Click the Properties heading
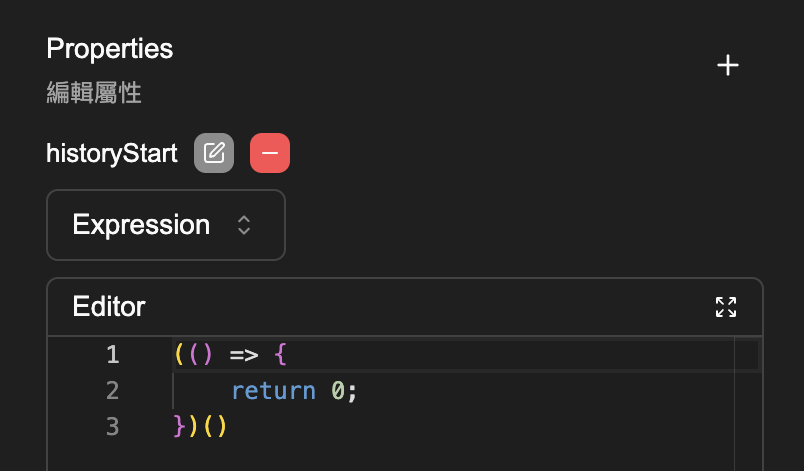Screen dimensions: 804x471 coord(110,48)
